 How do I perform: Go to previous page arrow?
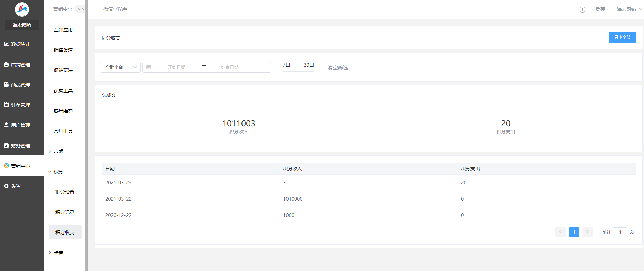pos(560,232)
